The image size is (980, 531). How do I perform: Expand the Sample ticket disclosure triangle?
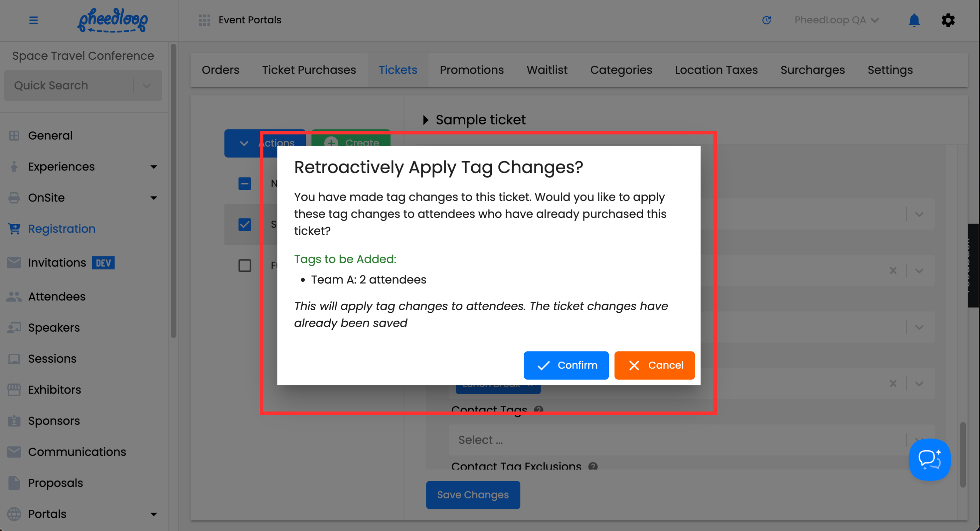425,120
